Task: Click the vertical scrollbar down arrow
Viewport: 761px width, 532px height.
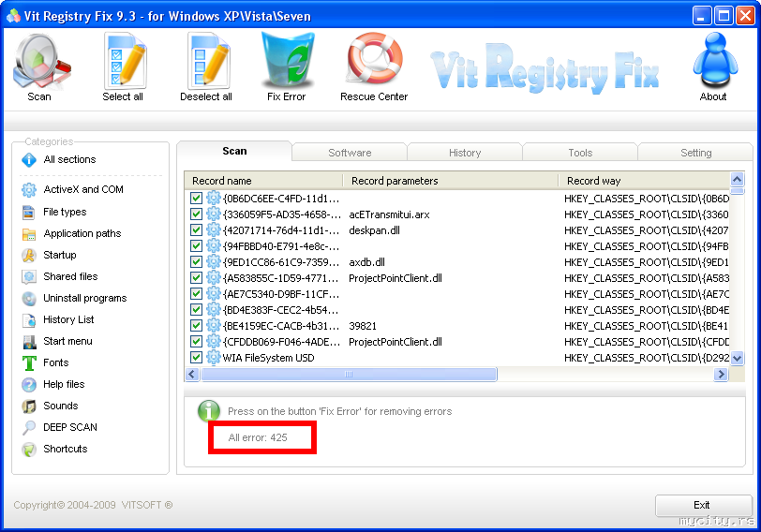Action: pos(737,359)
